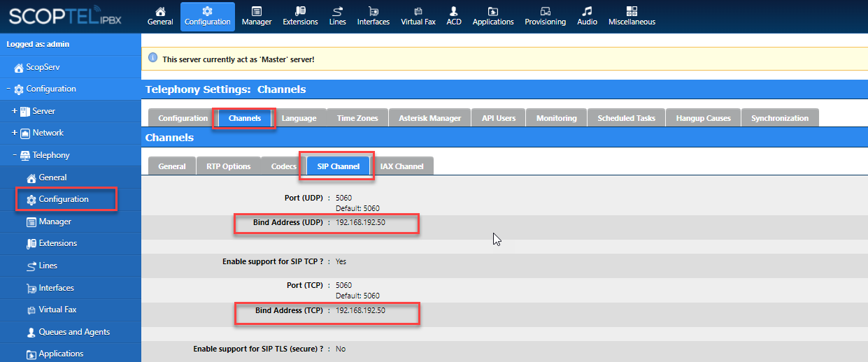This screenshot has width=868, height=362.
Task: Click the Bind Address (UDP) value 192.168.192.50
Action: click(x=360, y=222)
